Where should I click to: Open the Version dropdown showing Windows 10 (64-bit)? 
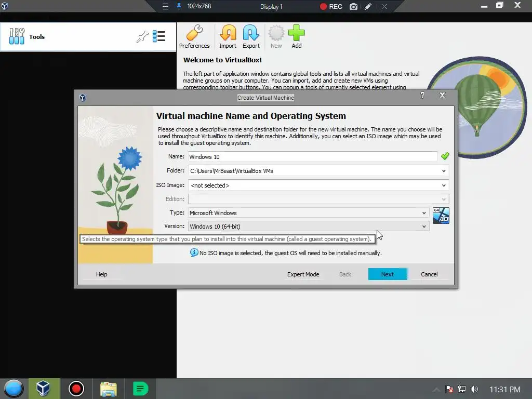click(309, 227)
